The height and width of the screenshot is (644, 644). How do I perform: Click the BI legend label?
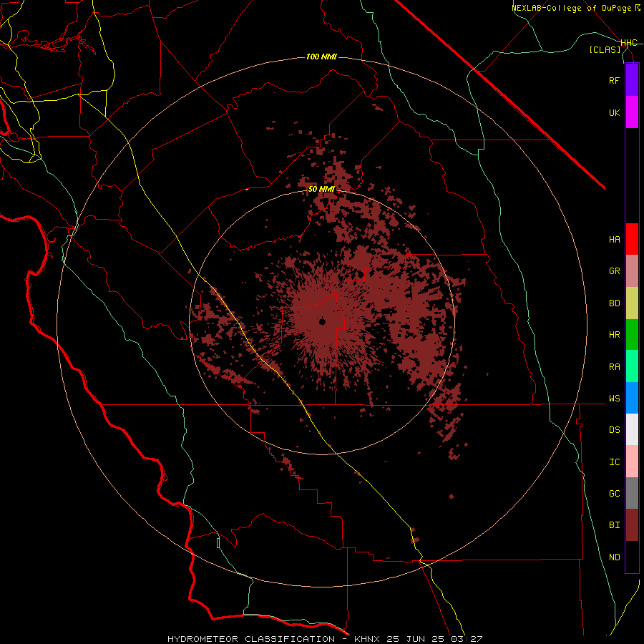coord(614,525)
